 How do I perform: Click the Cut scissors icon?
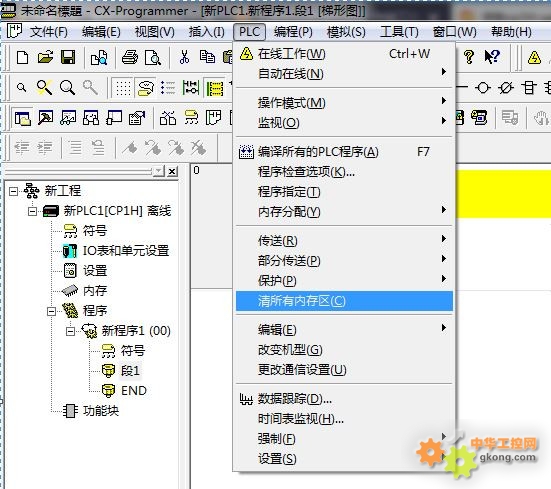[184, 57]
